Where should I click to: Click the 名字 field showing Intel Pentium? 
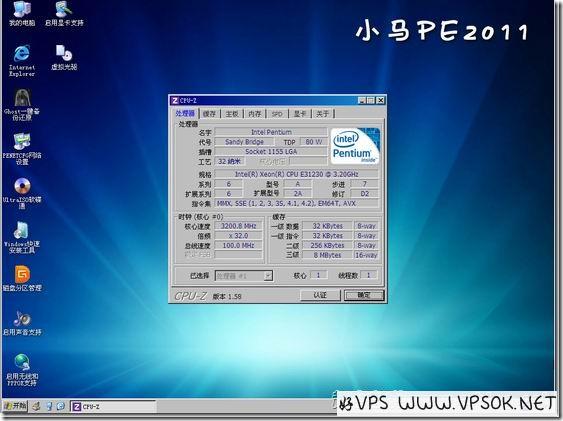(271, 132)
